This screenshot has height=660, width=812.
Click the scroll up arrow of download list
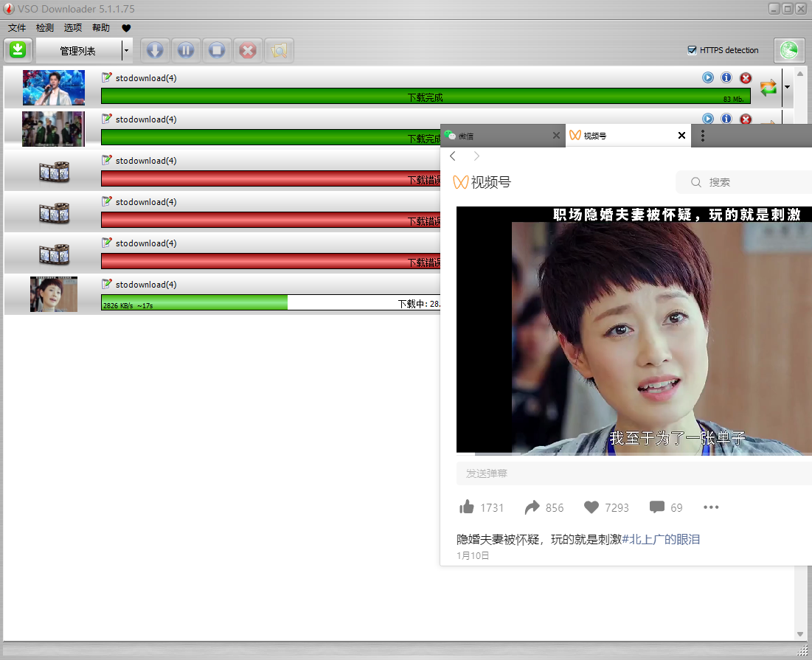(x=800, y=74)
